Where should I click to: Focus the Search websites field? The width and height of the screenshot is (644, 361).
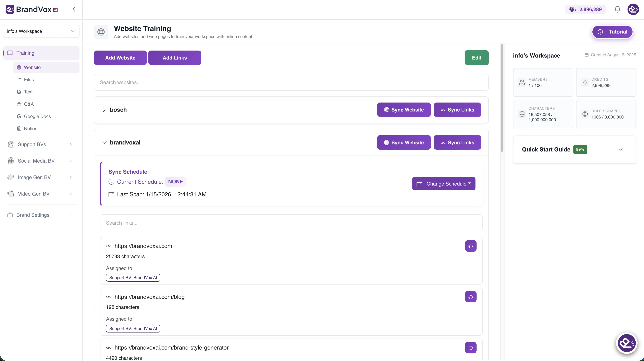pyautogui.click(x=291, y=82)
